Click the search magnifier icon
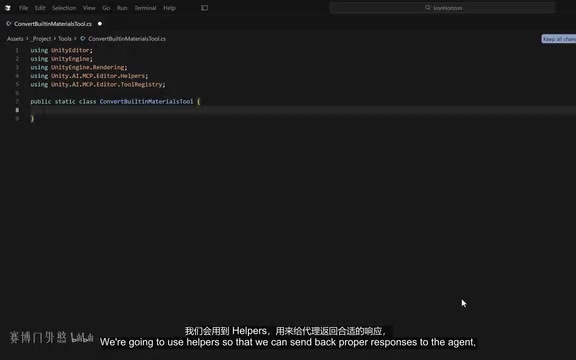Image resolution: width=576 pixels, height=360 pixels. [428, 8]
